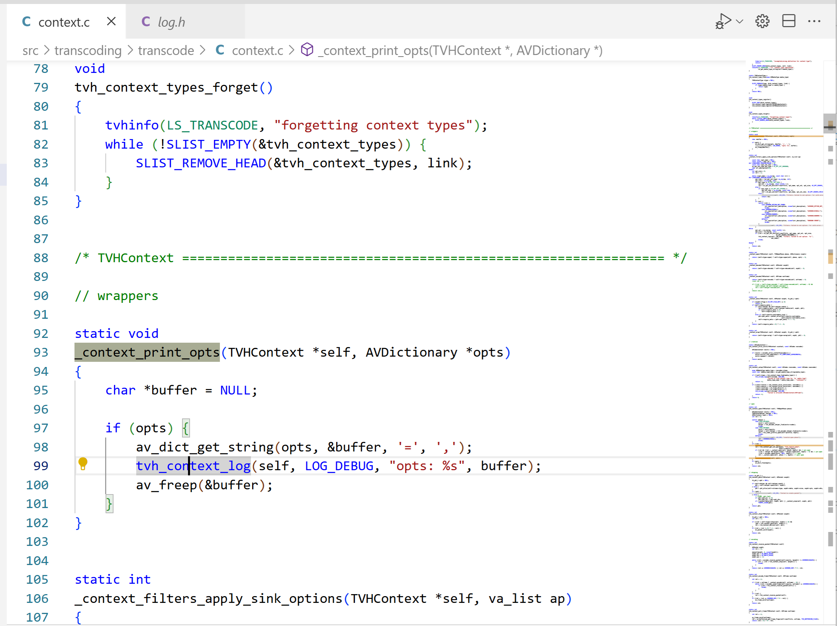
Task: Click the vertical scrollbar thumb
Action: pyautogui.click(x=830, y=123)
